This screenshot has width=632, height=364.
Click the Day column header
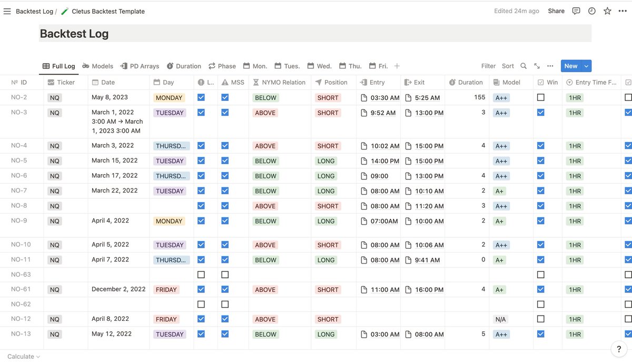171,82
